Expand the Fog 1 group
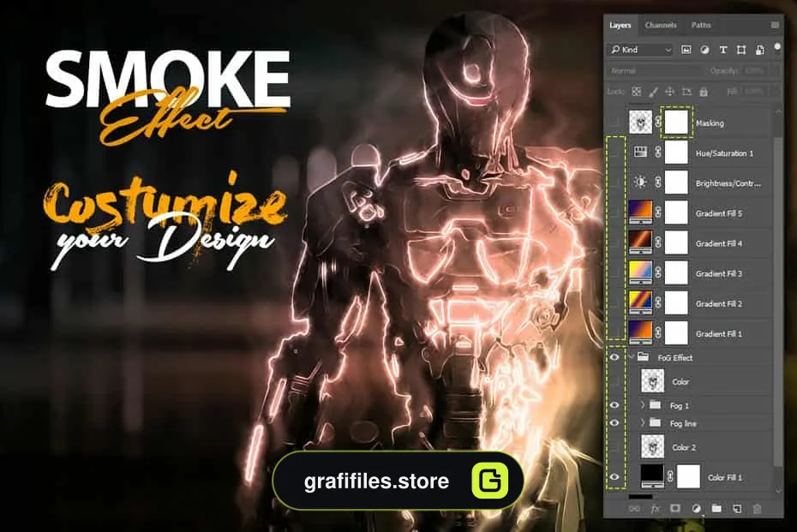Viewport: 797px width, 532px height. point(643,405)
